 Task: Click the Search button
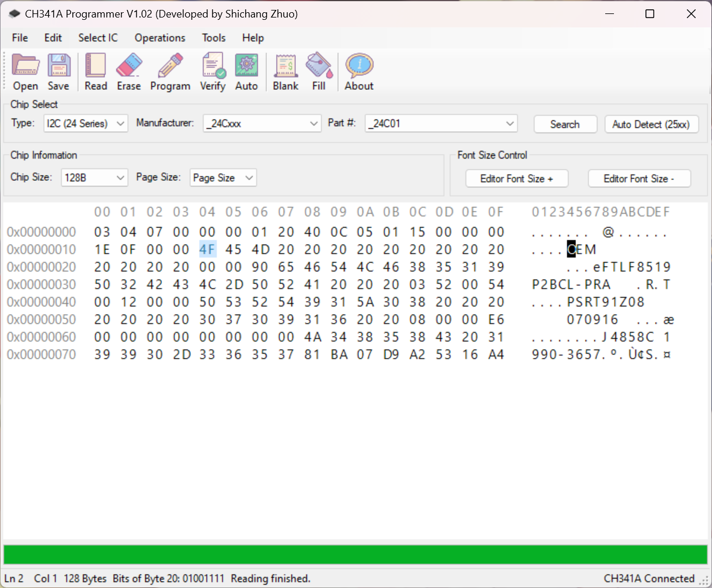tap(565, 124)
